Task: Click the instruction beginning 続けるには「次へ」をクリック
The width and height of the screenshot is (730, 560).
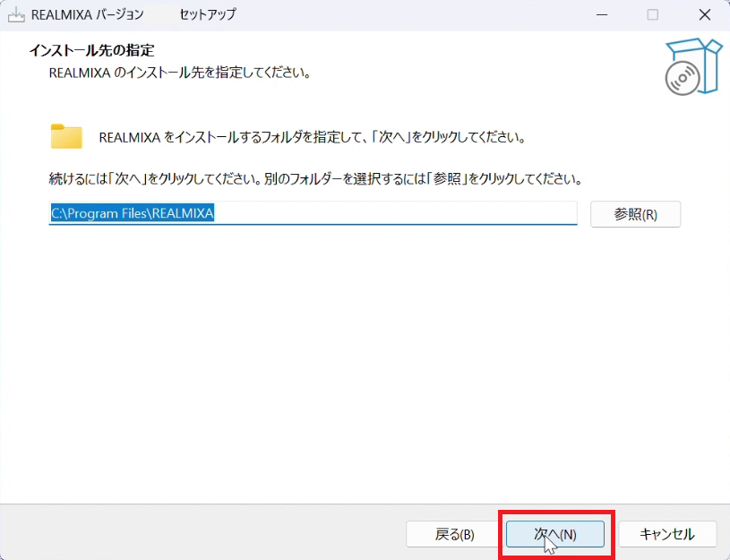Action: coord(315,179)
